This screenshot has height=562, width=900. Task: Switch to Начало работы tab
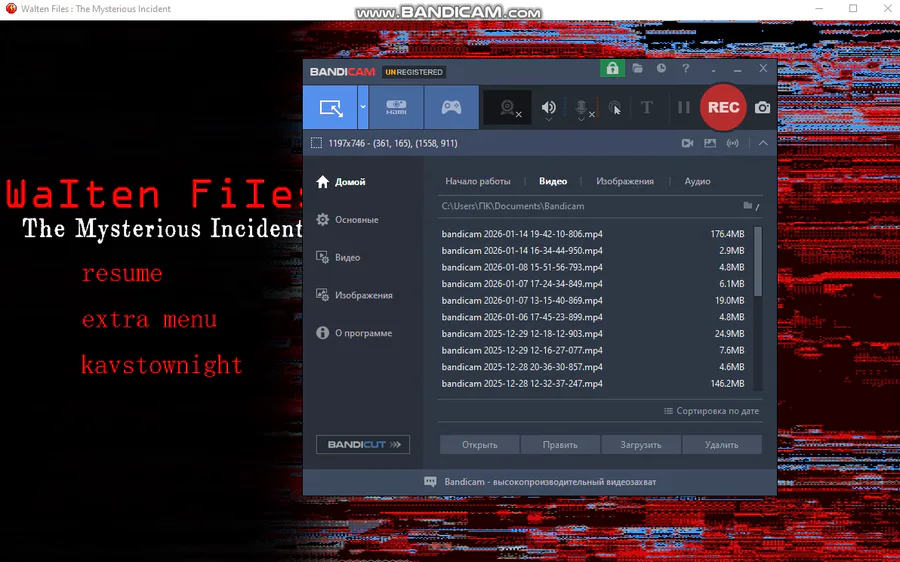(x=478, y=181)
